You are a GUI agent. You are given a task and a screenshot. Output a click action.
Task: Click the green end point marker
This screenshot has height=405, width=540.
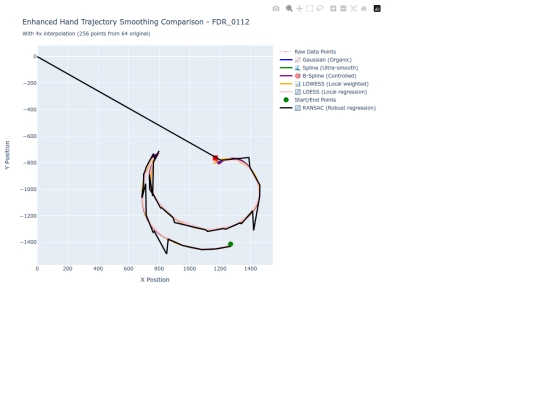[230, 244]
